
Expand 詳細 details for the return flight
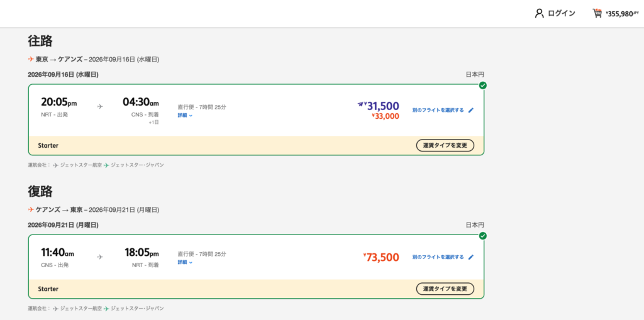click(x=185, y=262)
